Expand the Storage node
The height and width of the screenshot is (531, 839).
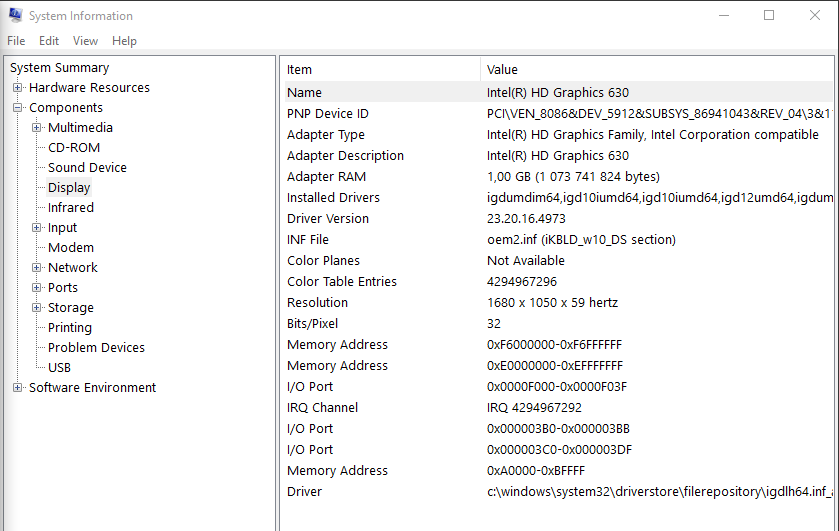coord(36,308)
